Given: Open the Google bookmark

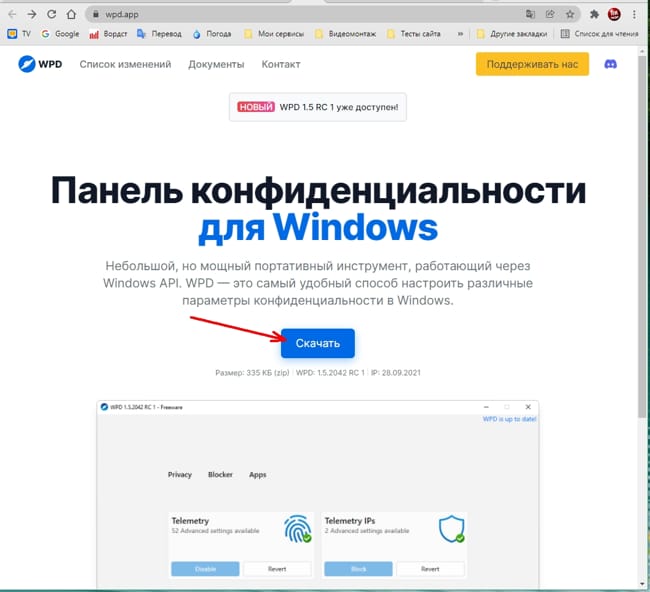Looking at the screenshot, I should 61,34.
